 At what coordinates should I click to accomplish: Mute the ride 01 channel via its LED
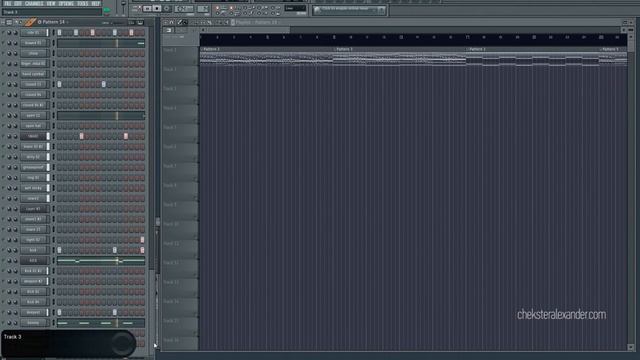tap(3, 33)
